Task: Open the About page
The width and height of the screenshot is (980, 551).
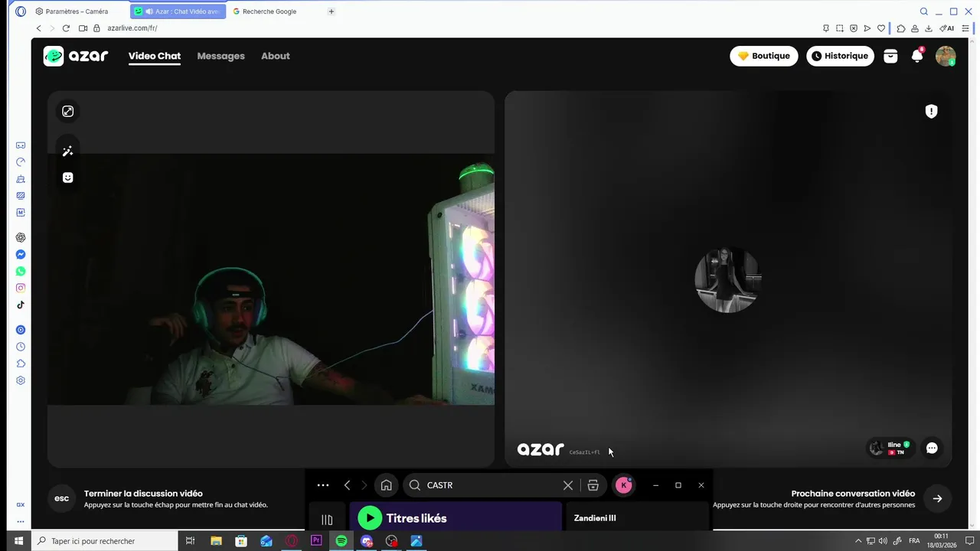Action: coord(275,56)
